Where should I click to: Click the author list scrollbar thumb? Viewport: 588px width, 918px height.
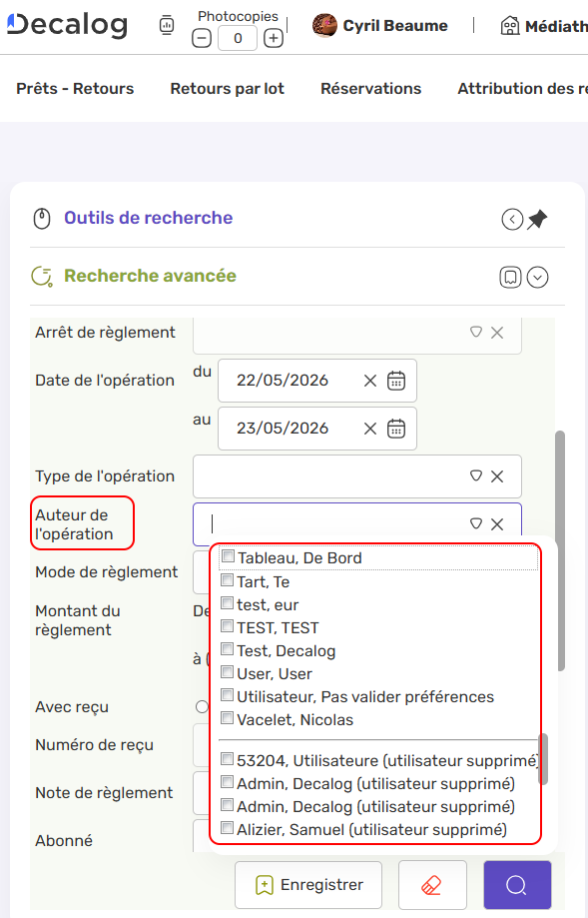click(543, 759)
